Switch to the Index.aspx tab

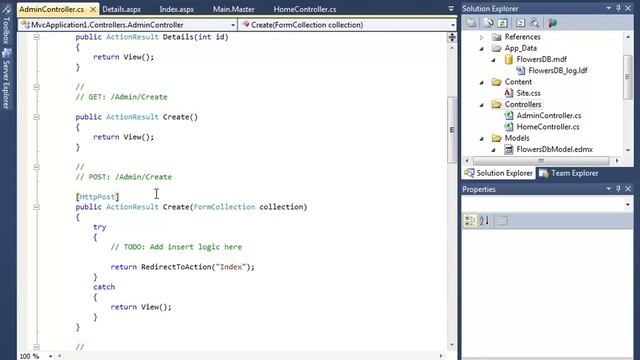177,9
